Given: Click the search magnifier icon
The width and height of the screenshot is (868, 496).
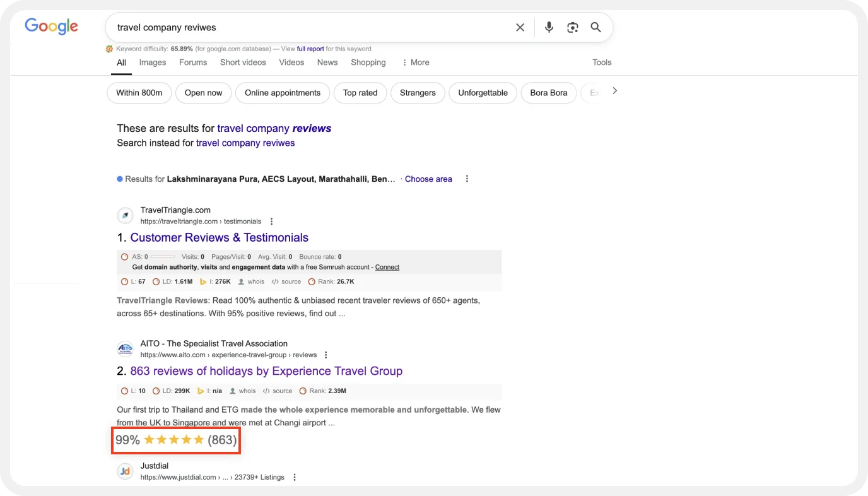Looking at the screenshot, I should (x=595, y=27).
